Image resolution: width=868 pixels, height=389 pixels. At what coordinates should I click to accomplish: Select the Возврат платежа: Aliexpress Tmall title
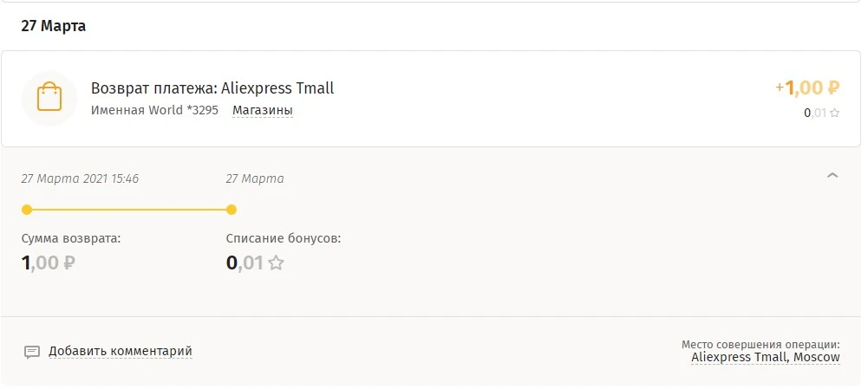(212, 88)
